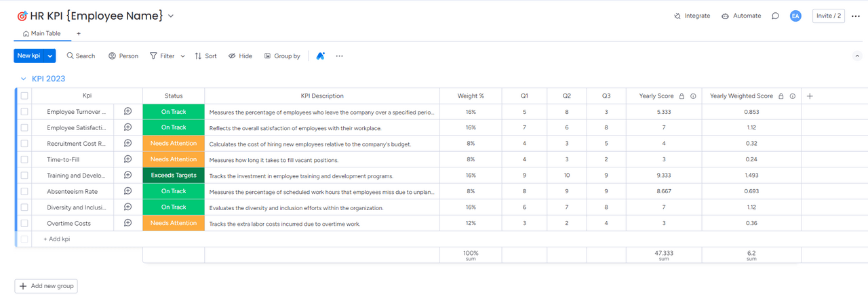The width and height of the screenshot is (868, 303).
Task: Click the HR KPI target board icon
Action: pos(22,16)
